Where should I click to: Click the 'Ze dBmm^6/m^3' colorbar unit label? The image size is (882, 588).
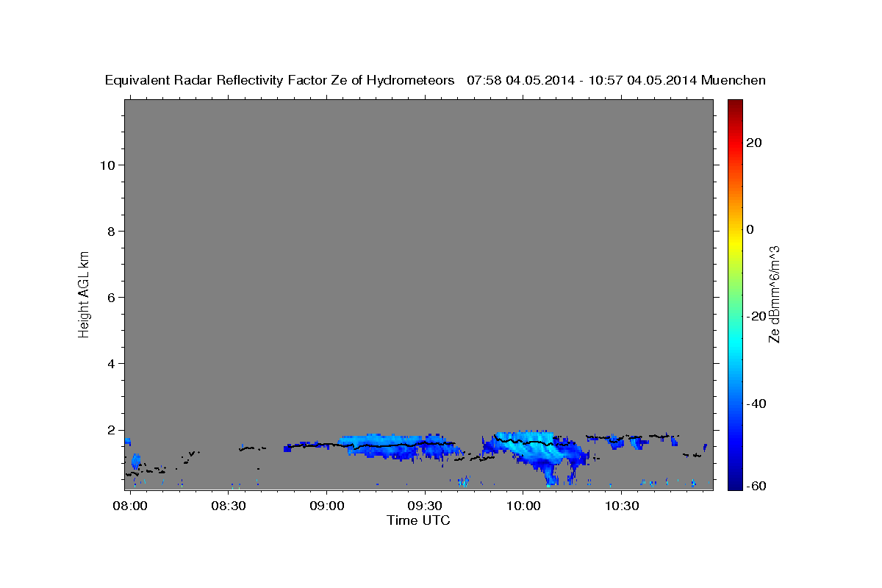coord(774,294)
